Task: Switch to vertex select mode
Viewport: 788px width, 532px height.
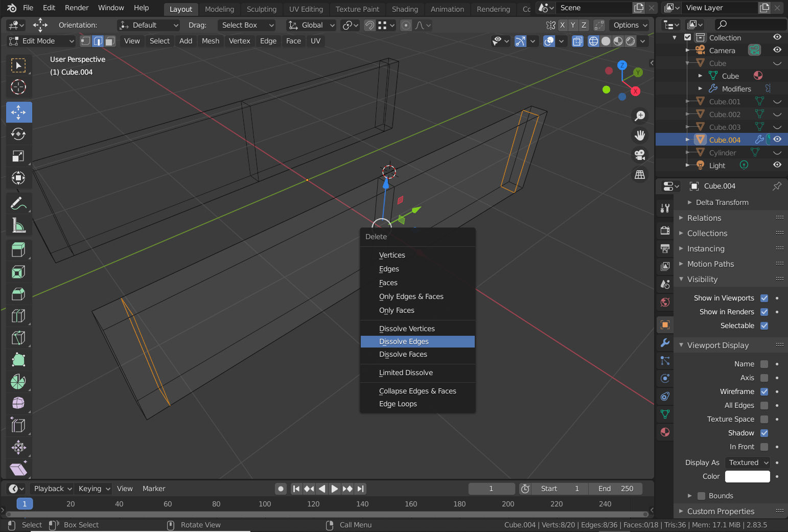Action: click(86, 41)
